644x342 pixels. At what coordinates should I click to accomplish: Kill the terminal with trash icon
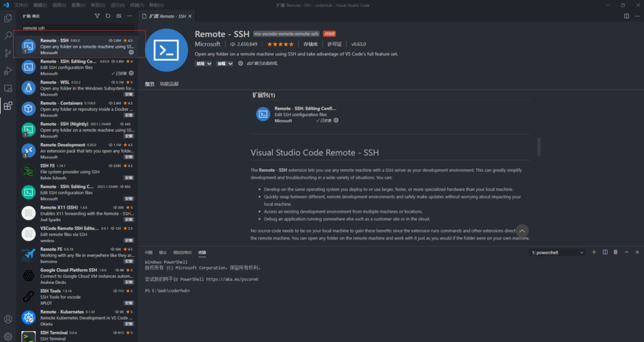point(616,252)
